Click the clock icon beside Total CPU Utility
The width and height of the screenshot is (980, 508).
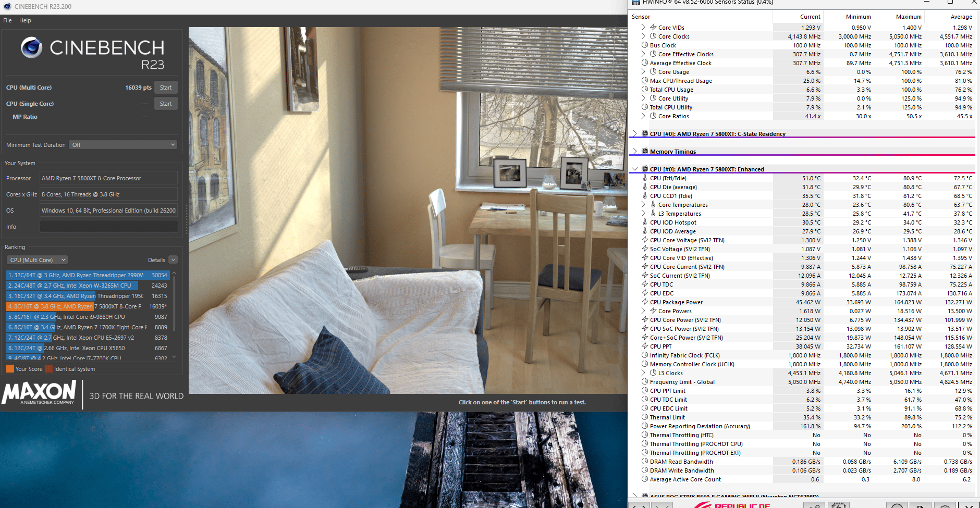coord(645,107)
